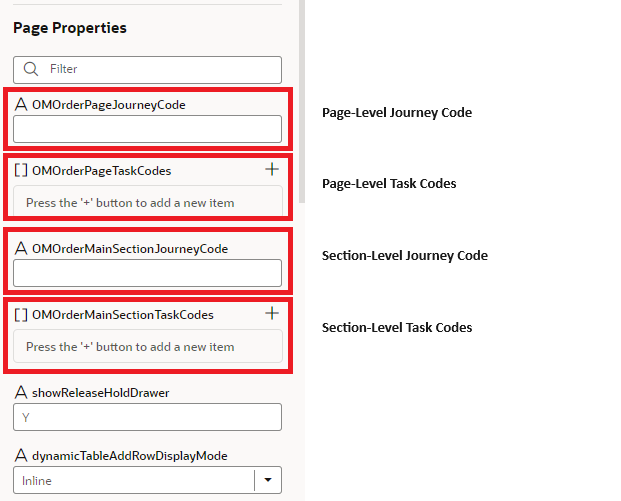
Task: Click the OMOrderPageTaskCodes label
Action: tap(101, 171)
